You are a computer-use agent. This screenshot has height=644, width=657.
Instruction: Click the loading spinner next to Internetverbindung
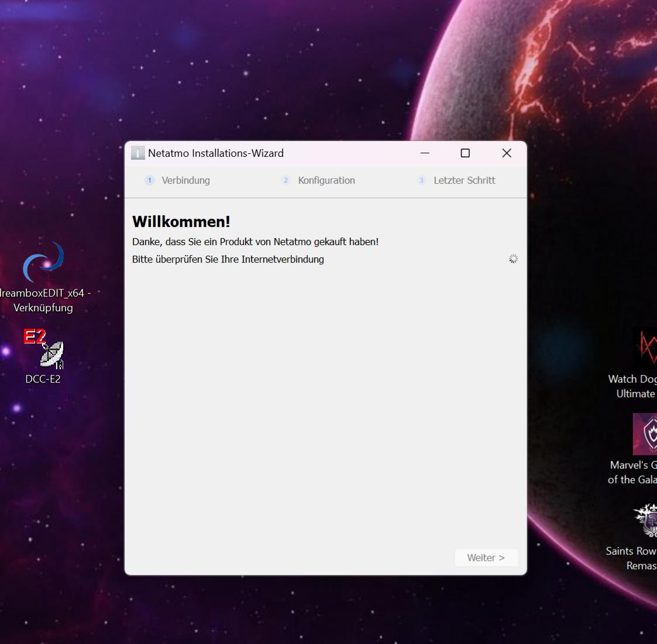513,259
